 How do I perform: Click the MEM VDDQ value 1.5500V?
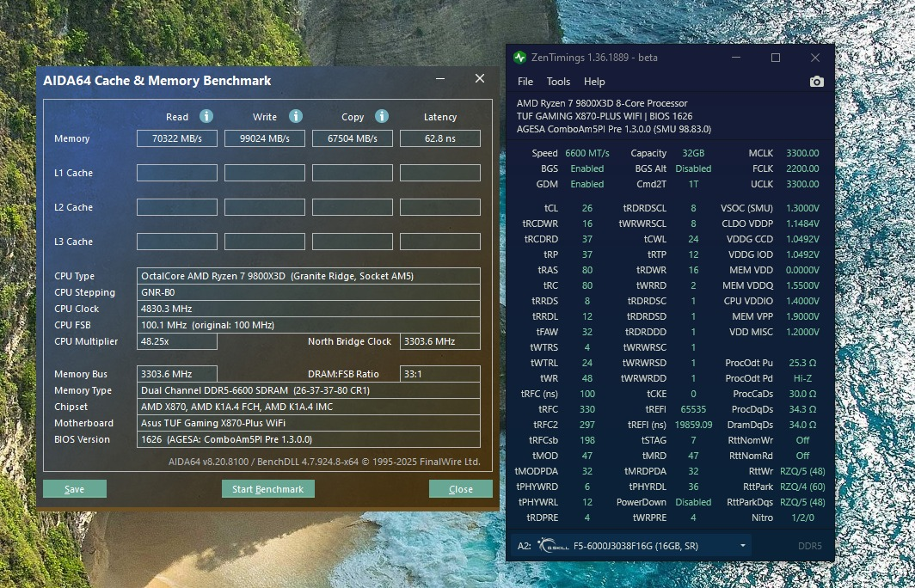802,285
